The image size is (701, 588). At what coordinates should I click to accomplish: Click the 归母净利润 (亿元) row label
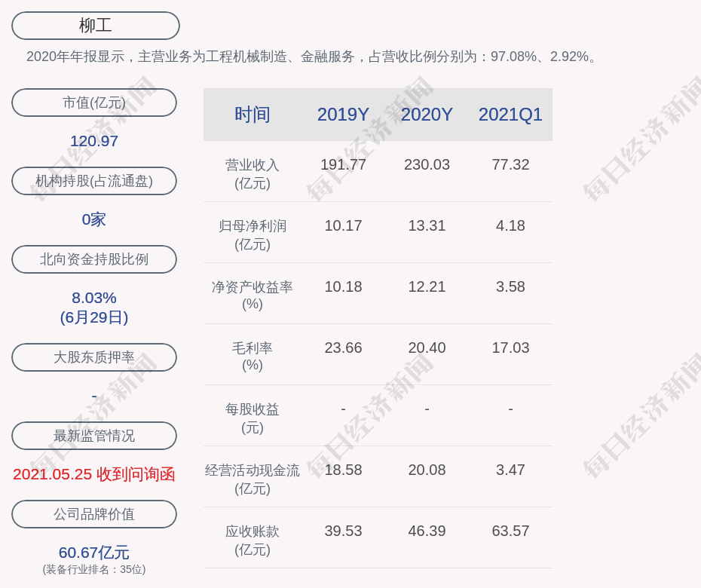click(253, 234)
